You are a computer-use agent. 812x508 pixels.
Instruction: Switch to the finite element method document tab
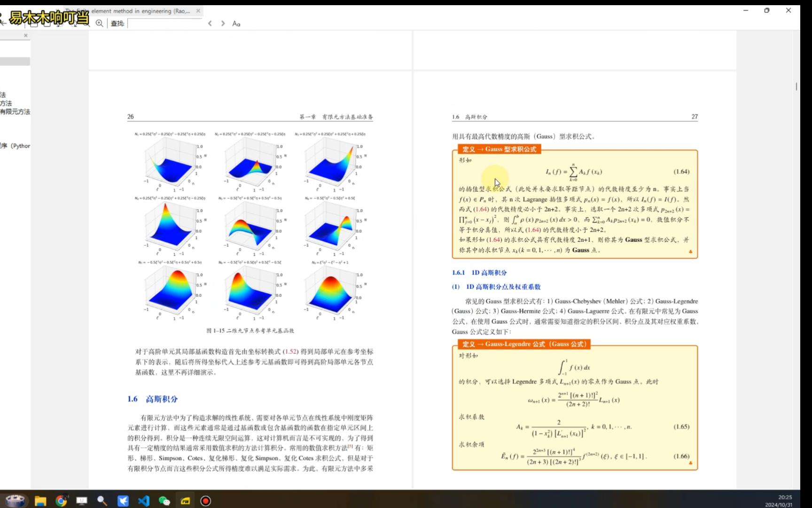tap(134, 11)
